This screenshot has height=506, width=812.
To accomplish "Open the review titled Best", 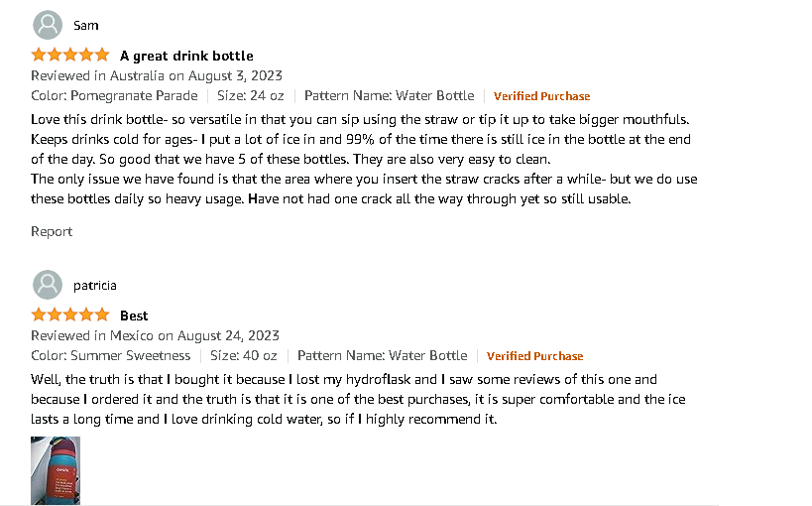I will pyautogui.click(x=134, y=316).
